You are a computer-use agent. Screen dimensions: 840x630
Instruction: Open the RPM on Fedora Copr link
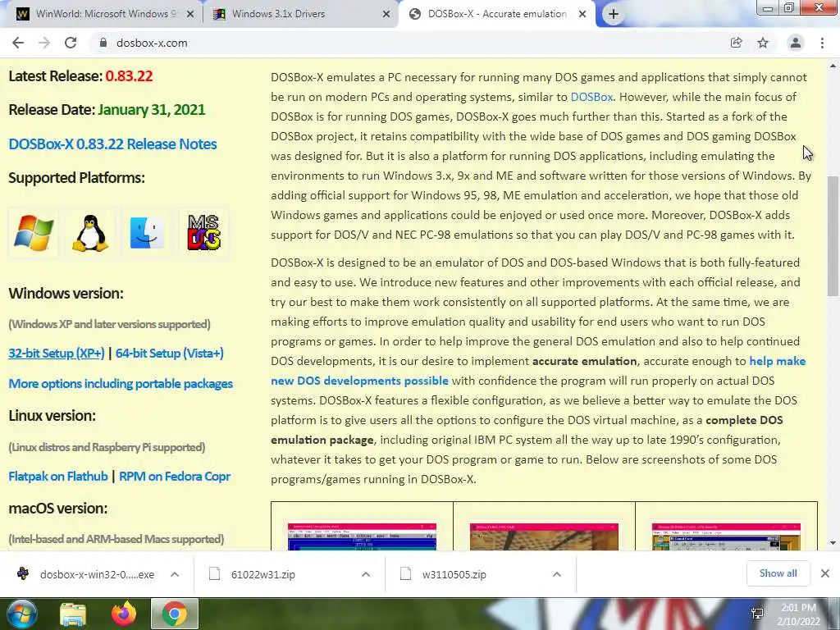point(175,477)
